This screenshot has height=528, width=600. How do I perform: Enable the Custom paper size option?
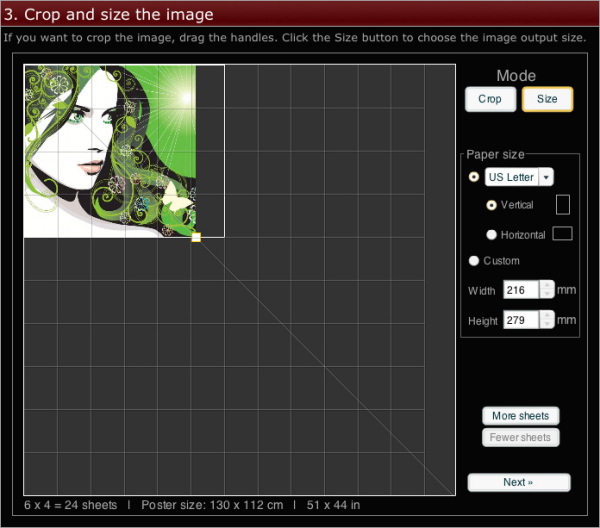coord(474,261)
